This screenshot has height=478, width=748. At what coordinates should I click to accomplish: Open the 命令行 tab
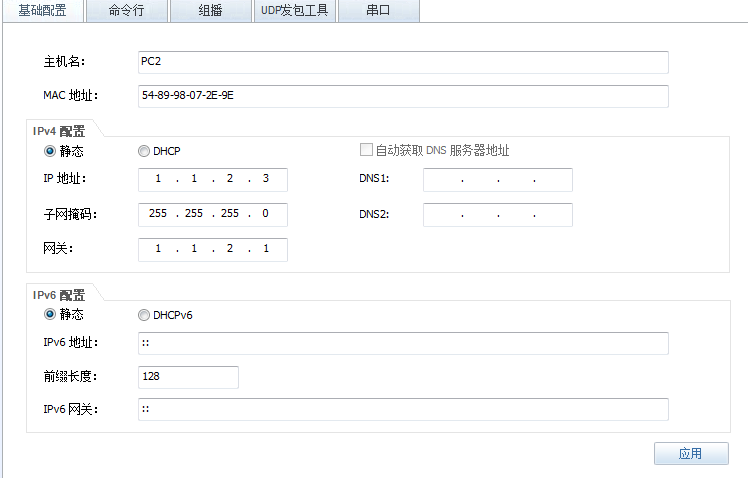[x=126, y=10]
